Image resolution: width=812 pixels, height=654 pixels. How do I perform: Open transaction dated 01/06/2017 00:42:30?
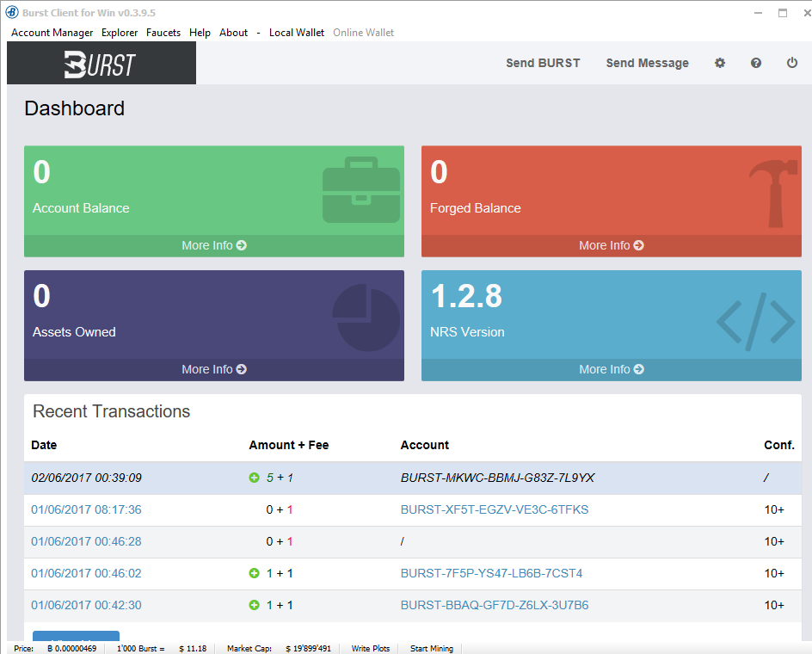pos(86,605)
